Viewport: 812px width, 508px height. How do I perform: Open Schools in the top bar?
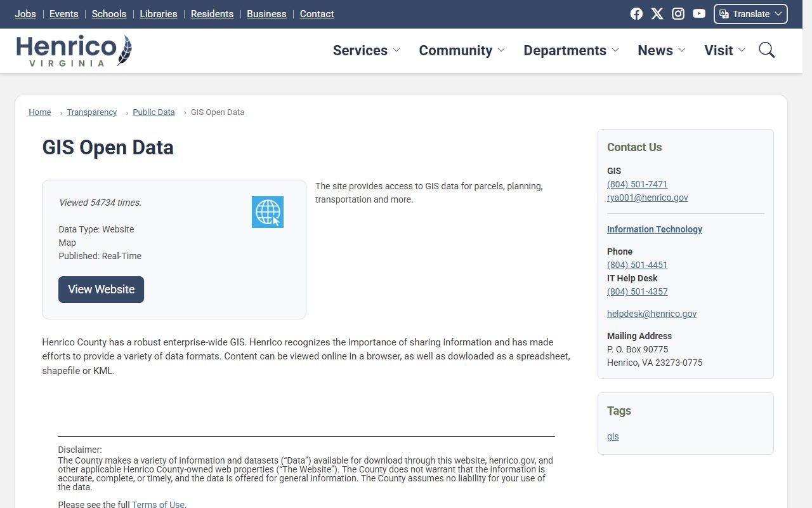click(109, 14)
